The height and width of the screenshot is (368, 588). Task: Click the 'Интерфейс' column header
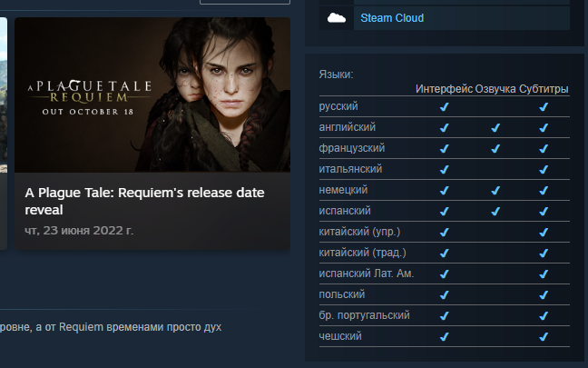pyautogui.click(x=444, y=89)
